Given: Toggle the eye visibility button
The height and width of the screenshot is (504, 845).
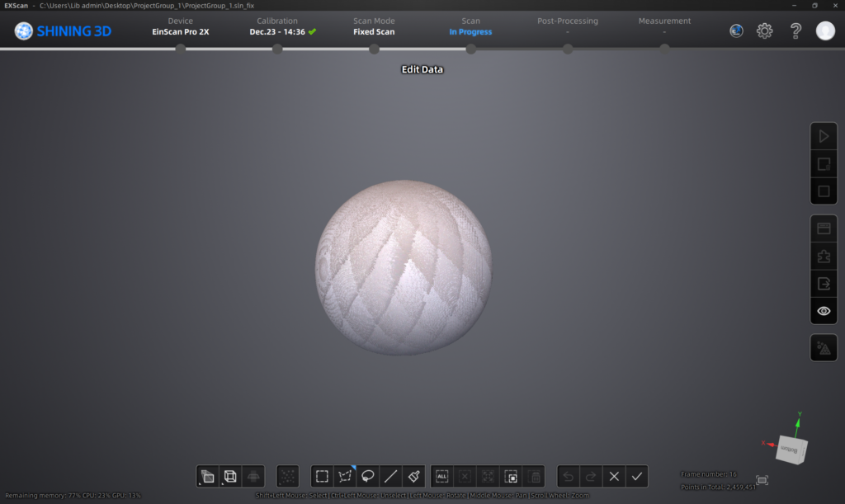Looking at the screenshot, I should coord(823,311).
